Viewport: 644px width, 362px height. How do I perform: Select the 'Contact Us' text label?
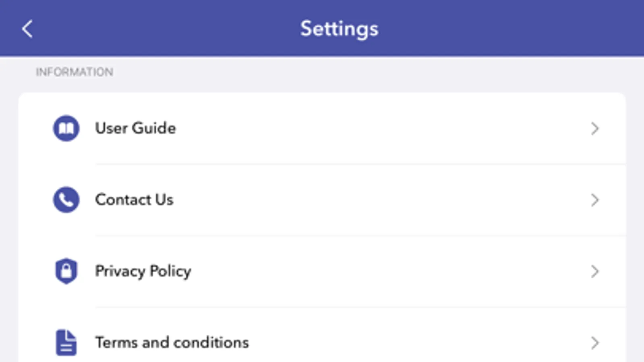click(134, 200)
